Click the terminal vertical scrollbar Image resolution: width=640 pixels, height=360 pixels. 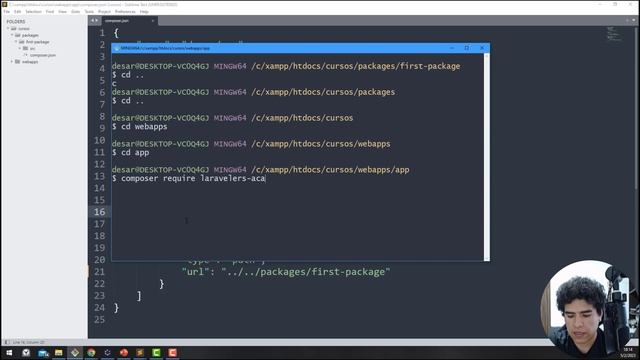pos(487,157)
